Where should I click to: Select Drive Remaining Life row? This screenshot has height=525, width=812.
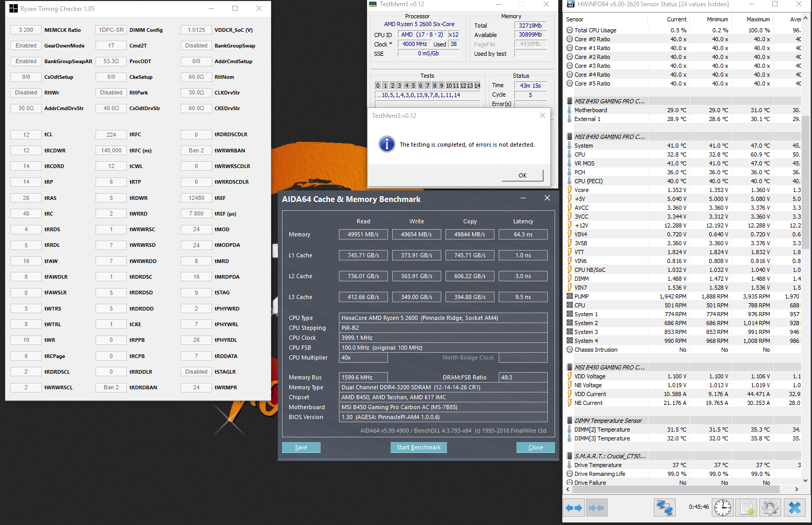click(683, 474)
